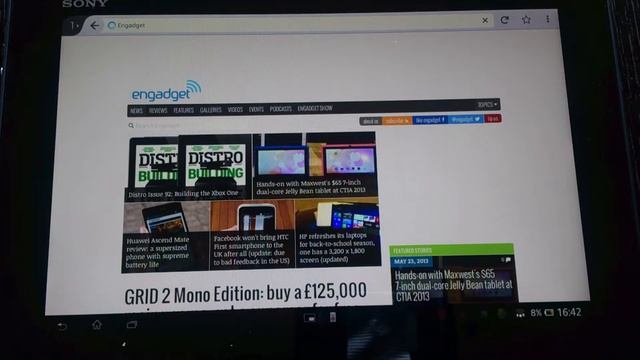Tap the 16:42 clock in status area

(x=569, y=312)
